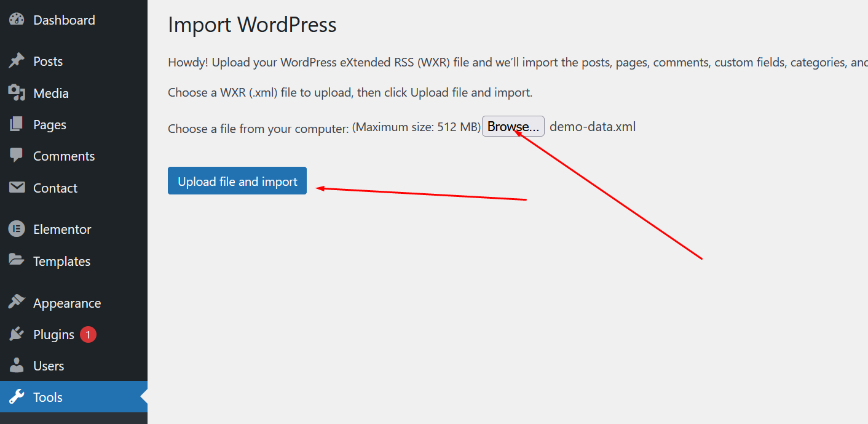The height and width of the screenshot is (424, 868).
Task: Click the Appearance paintbrush icon
Action: click(17, 303)
